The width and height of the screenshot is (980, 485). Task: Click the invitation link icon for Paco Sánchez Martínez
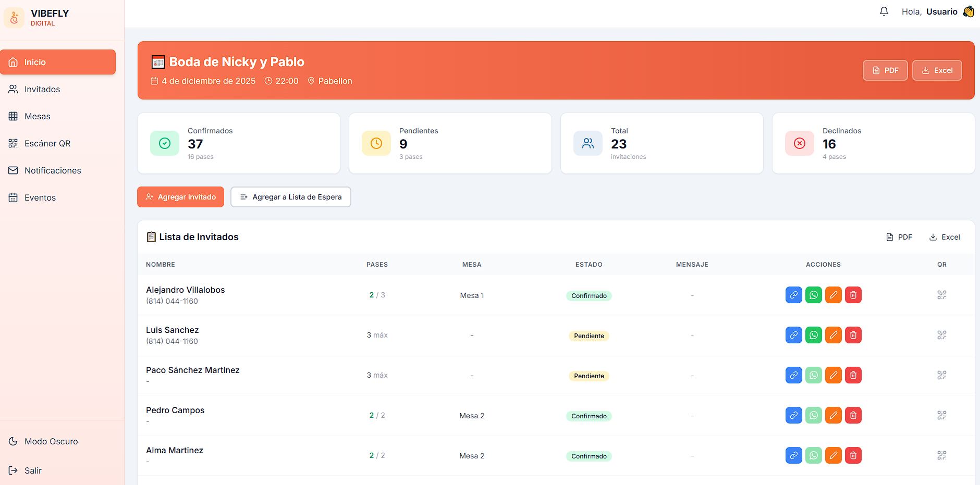(x=793, y=375)
